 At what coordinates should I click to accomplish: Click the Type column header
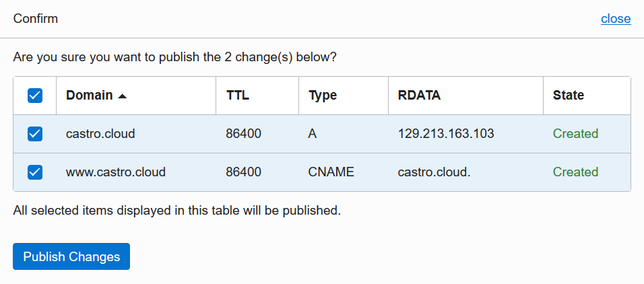[x=323, y=96]
